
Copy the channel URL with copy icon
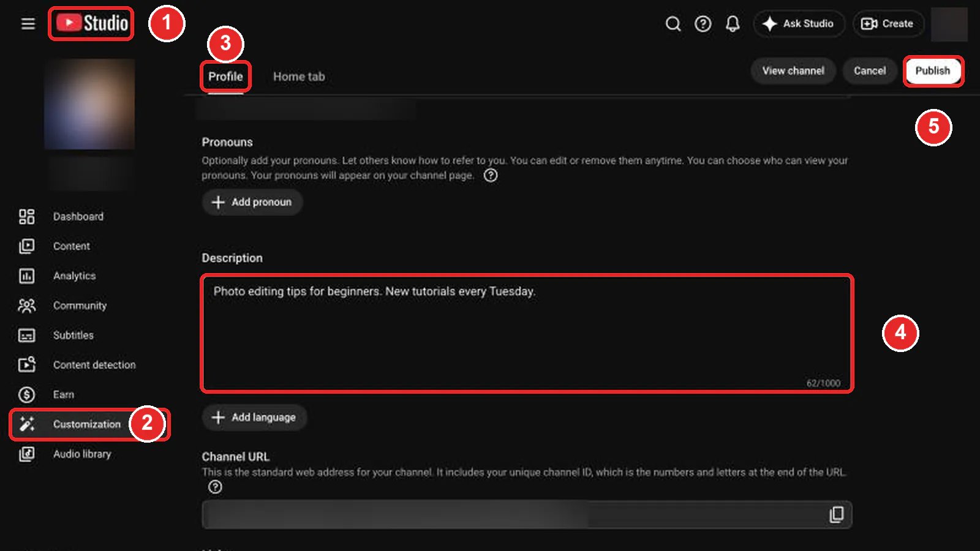[836, 515]
